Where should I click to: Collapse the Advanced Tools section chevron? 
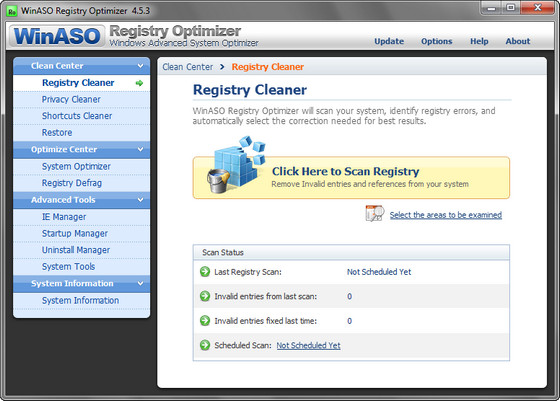[140, 200]
